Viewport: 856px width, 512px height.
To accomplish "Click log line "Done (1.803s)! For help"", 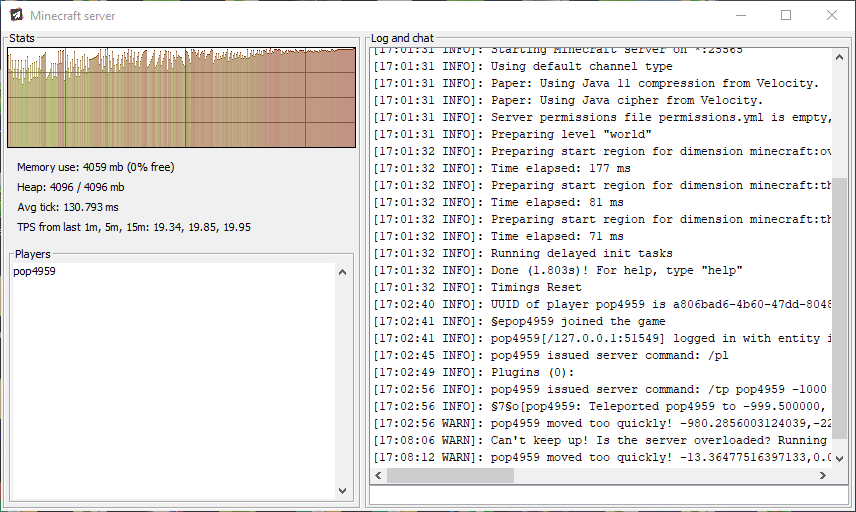I will click(558, 270).
